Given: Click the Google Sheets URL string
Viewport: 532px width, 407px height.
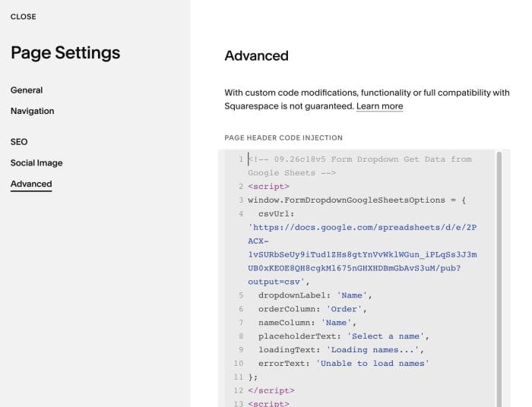Looking at the screenshot, I should pos(363,254).
